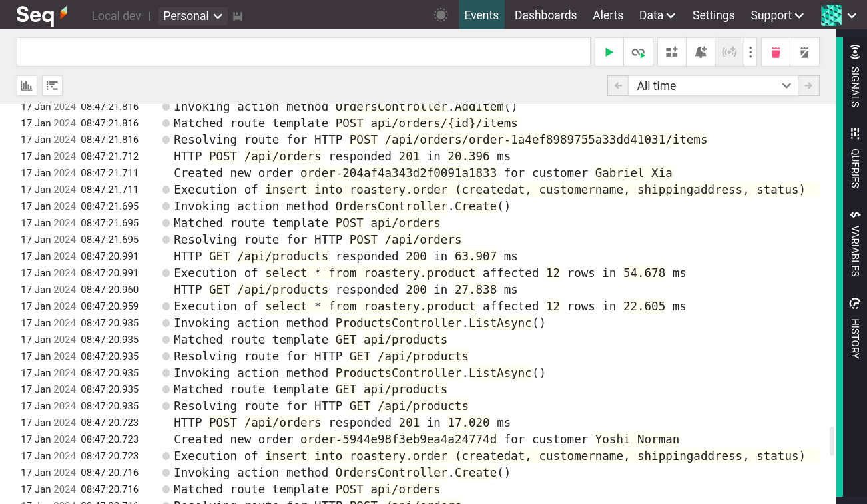Open the History side panel
This screenshot has height=504, width=867.
(855, 328)
